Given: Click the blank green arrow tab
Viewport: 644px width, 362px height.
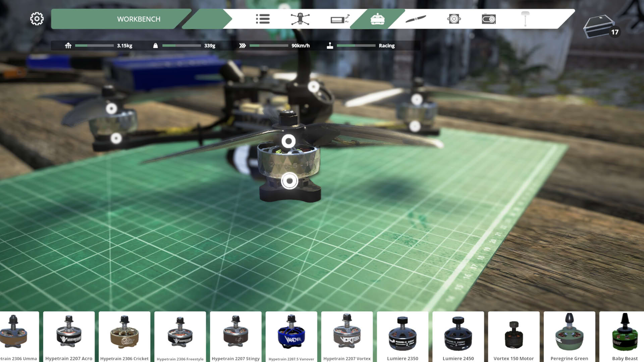Looking at the screenshot, I should pyautogui.click(x=207, y=19).
